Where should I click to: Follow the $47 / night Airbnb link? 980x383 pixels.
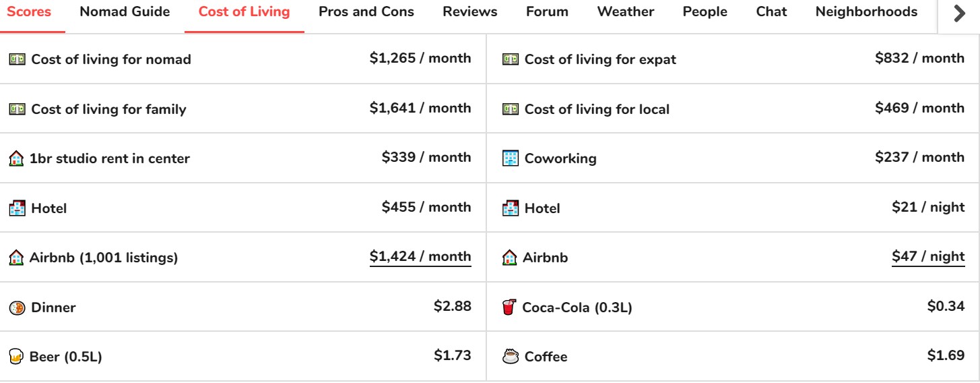pos(928,257)
